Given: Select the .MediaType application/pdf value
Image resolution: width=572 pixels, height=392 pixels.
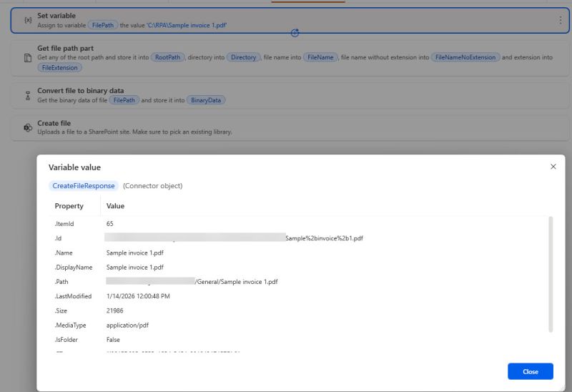Looking at the screenshot, I should [127, 325].
